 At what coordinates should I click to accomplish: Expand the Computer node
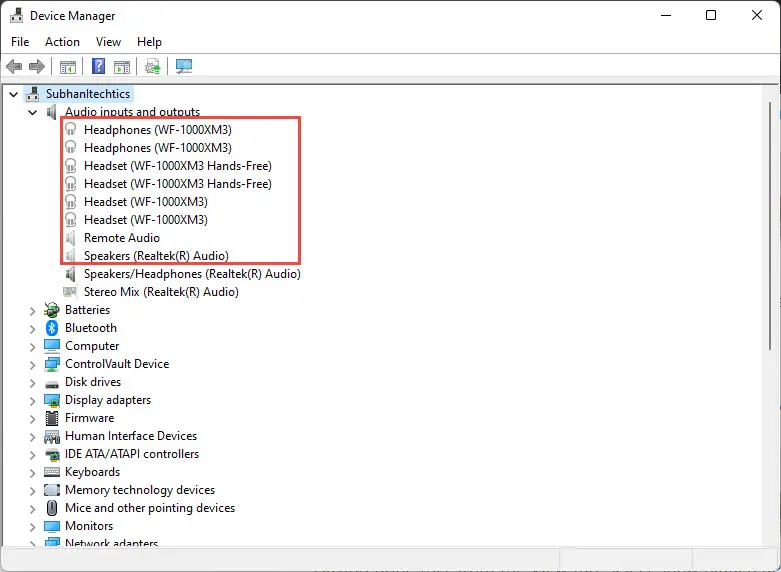point(32,347)
